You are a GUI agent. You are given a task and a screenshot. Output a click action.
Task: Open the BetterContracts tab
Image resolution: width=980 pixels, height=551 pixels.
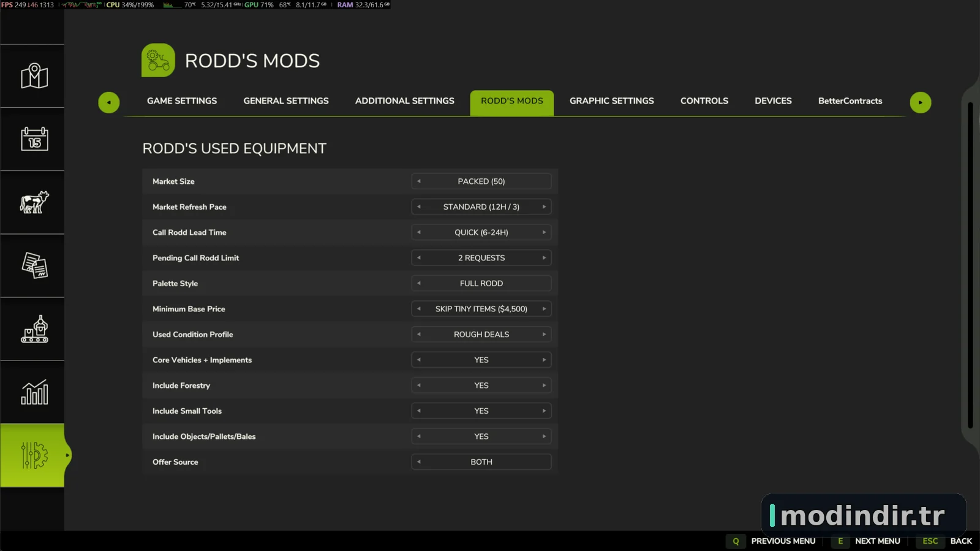850,101
